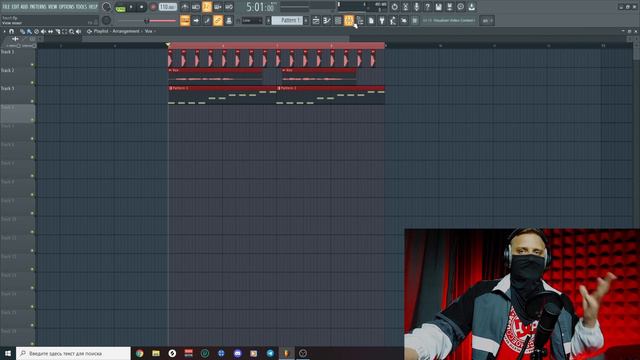640x360 pixels.
Task: Select the playlist paint brush tool
Action: coord(29,31)
